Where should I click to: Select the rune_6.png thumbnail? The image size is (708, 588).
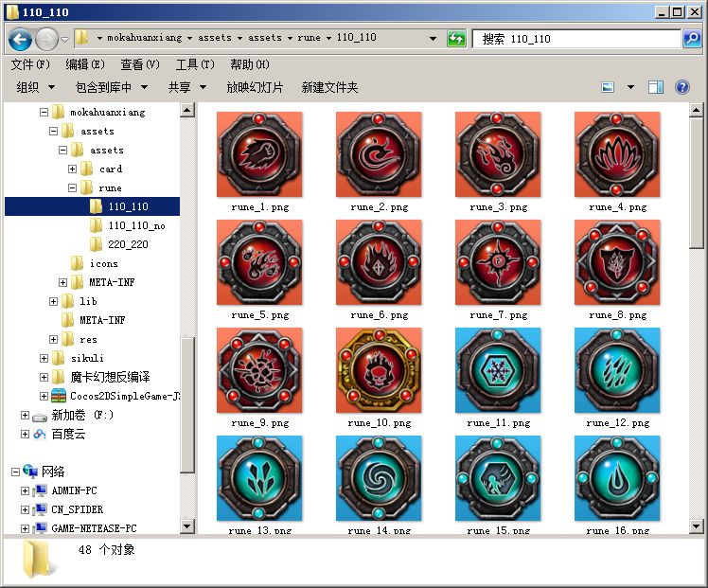pos(379,262)
